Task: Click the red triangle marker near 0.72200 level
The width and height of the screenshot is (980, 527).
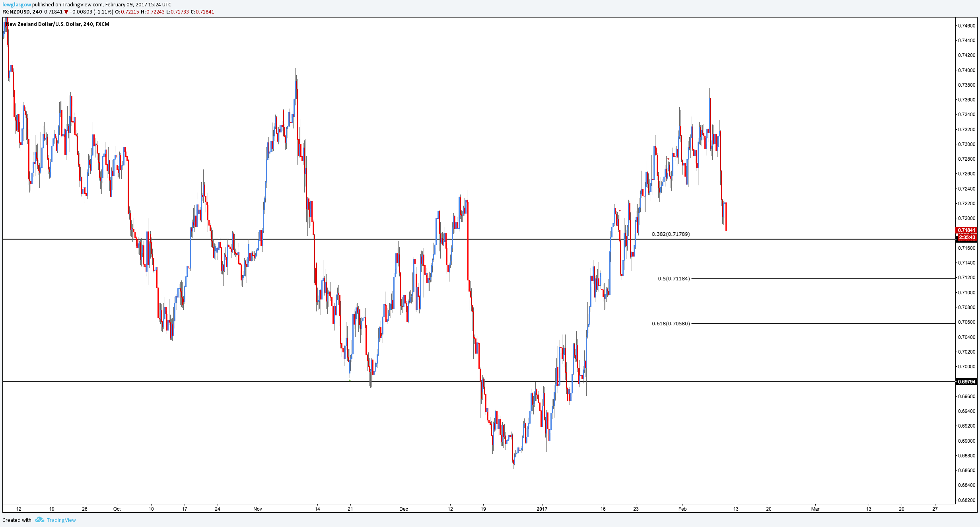Action: (620, 211)
